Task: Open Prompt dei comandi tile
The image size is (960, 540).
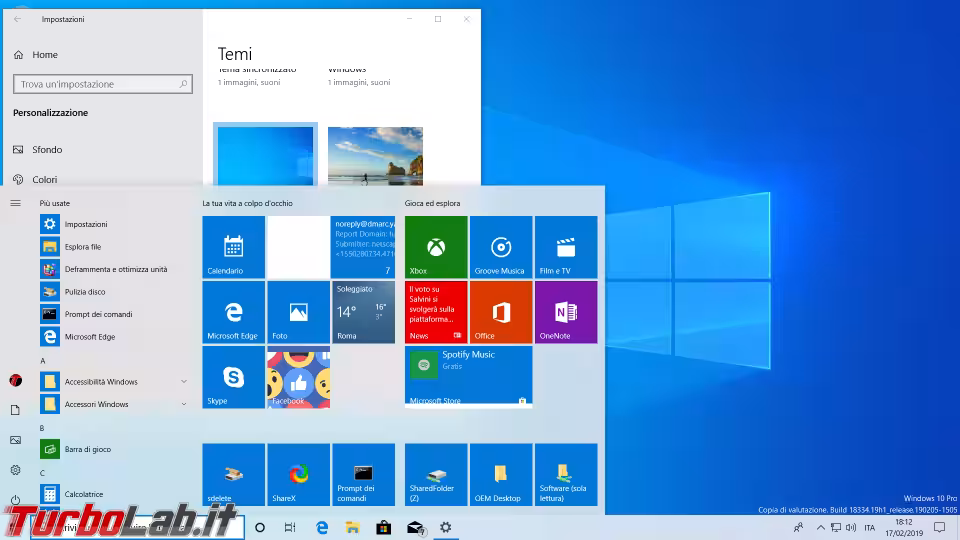Action: 363,474
